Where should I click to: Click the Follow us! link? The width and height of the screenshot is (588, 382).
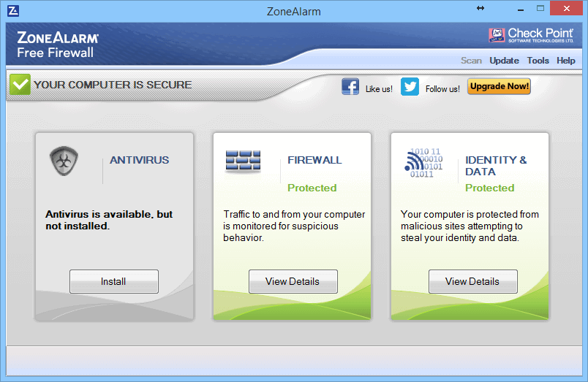(442, 89)
